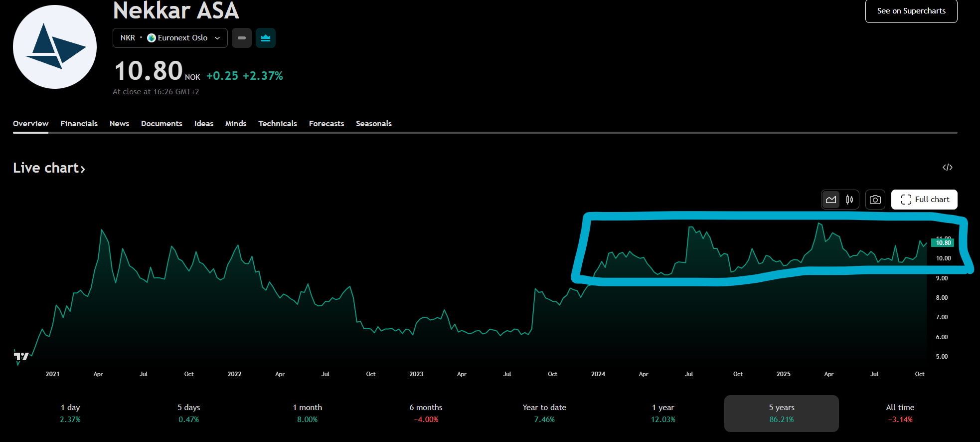The height and width of the screenshot is (442, 980).
Task: Open the embed code icon for chart
Action: click(x=947, y=168)
